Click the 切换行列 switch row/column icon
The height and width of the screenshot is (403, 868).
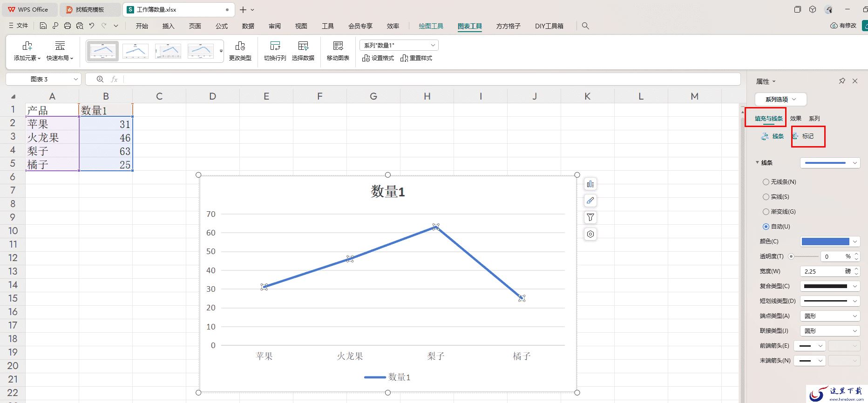tap(275, 46)
